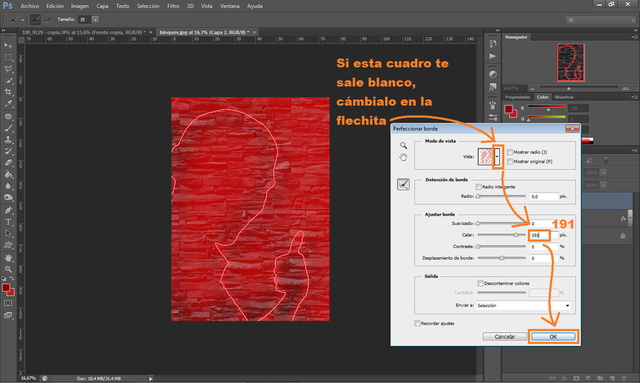Open the Edición menu
Image resolution: width=640 pixels, height=383 pixels.
55,6
